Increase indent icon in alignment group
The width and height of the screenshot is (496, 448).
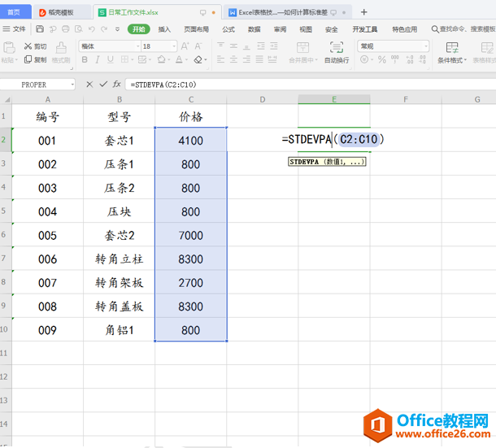[x=274, y=46]
